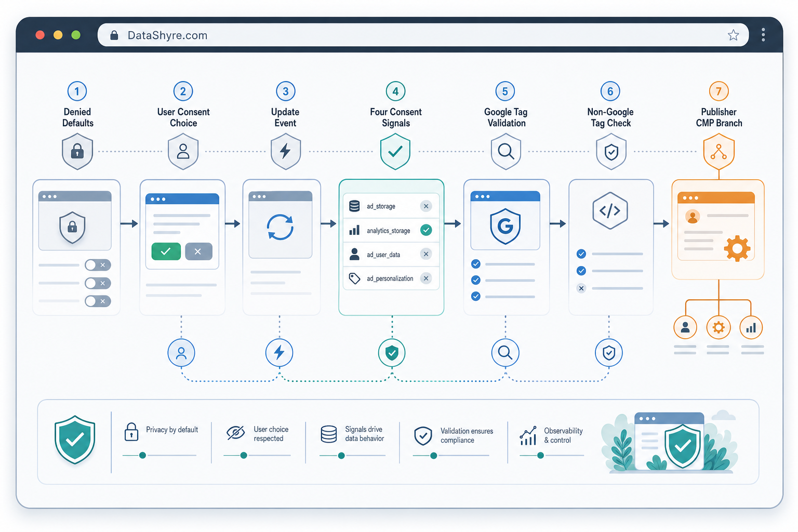Click the green shield circle below Consent Signals

point(392,353)
